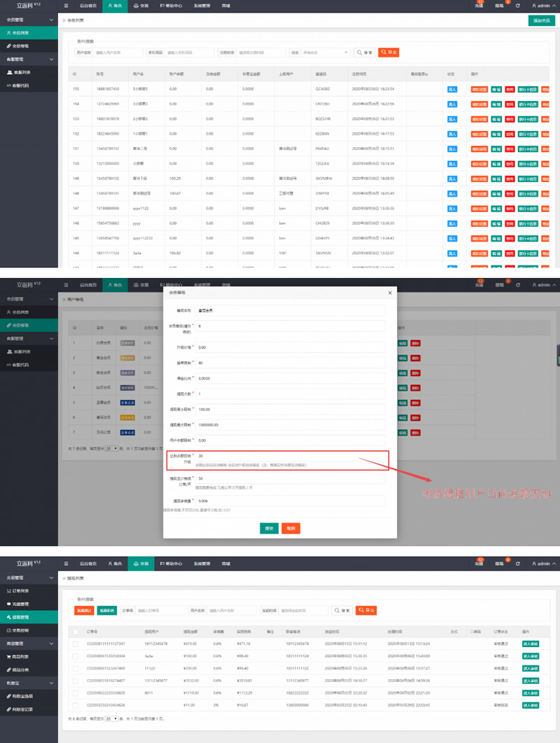Check the row for order CO2008131511127347
Screen dimensions: 560x743
[75, 644]
